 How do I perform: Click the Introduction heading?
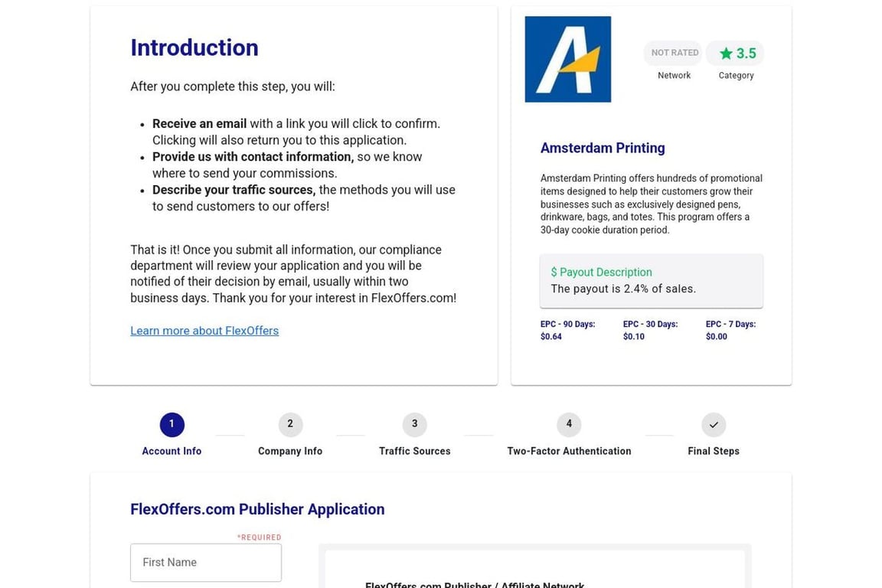point(194,47)
